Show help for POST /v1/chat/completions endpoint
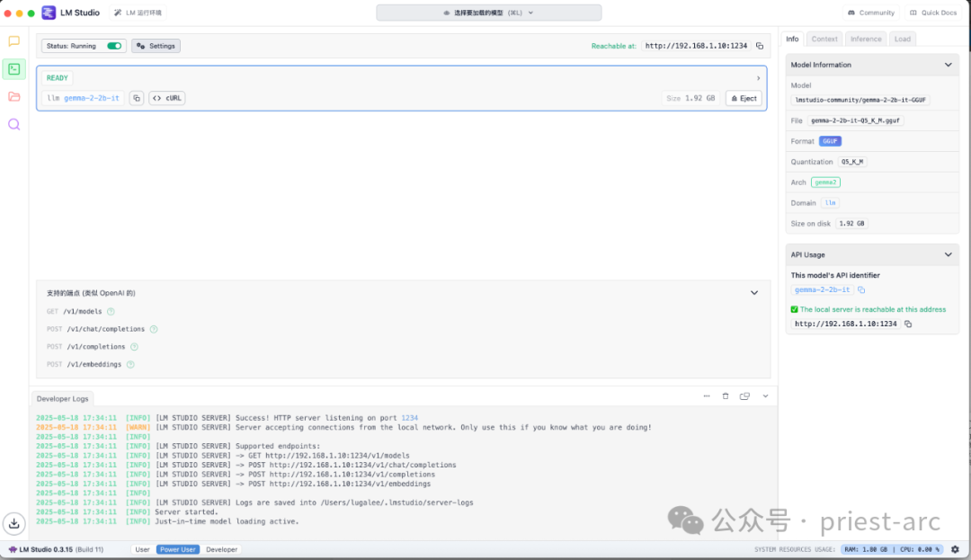 point(154,329)
